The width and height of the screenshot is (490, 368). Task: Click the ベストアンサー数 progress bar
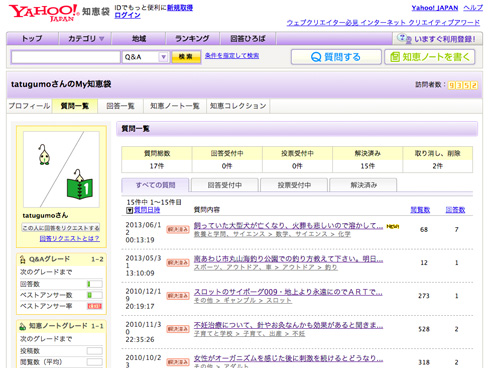95,295
